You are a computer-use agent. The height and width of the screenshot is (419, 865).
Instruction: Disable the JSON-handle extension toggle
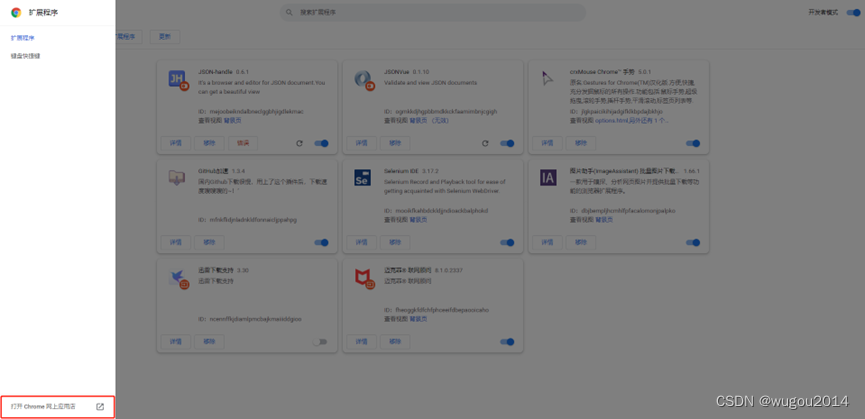pos(322,143)
